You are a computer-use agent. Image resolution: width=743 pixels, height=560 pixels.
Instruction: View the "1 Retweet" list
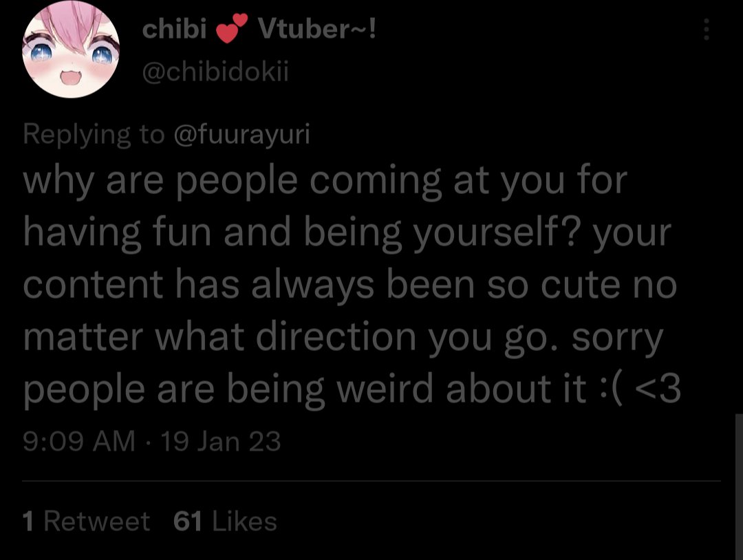tap(86, 521)
